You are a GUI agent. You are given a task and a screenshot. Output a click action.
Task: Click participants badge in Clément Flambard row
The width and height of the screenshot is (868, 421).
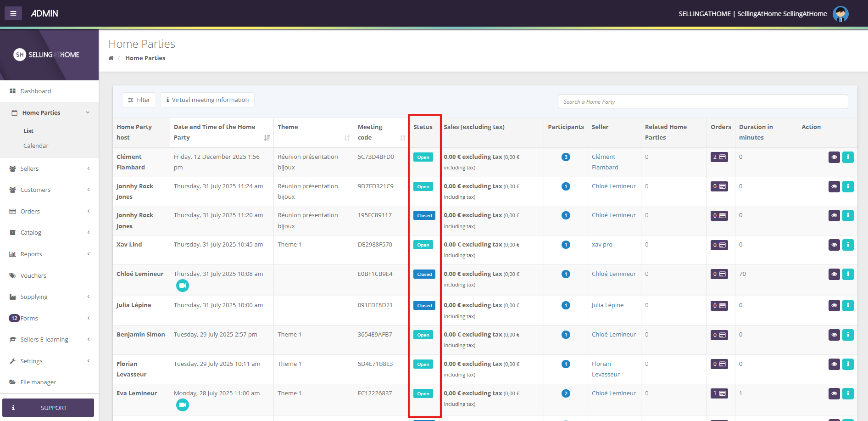pyautogui.click(x=566, y=157)
